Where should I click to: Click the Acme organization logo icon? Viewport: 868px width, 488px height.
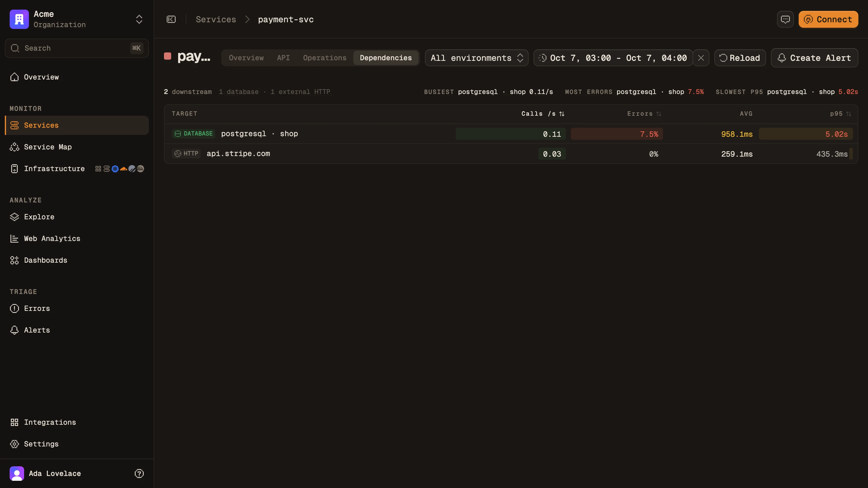19,19
